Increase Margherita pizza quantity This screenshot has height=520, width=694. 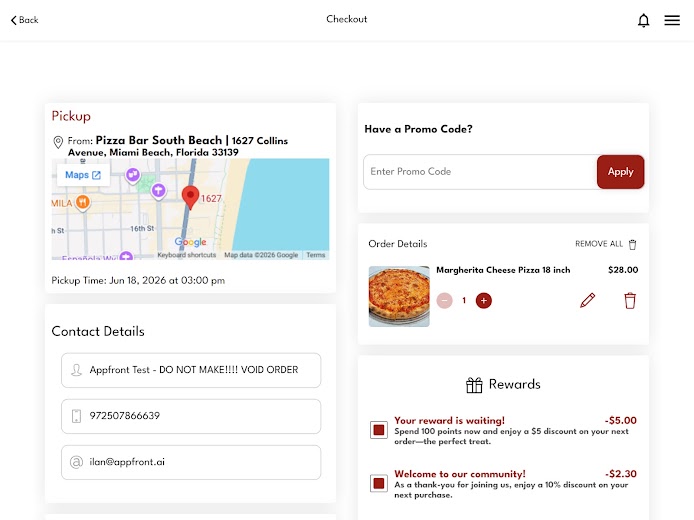click(x=484, y=300)
